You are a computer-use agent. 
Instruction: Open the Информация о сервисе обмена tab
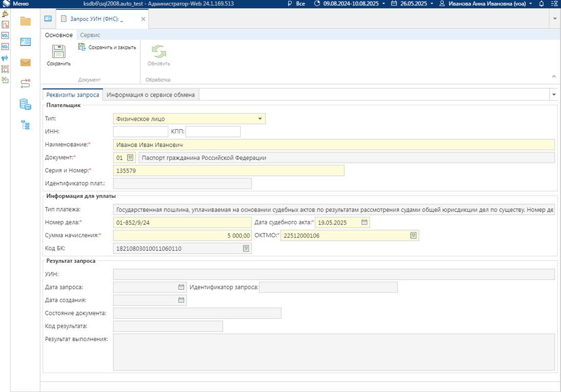(x=151, y=95)
